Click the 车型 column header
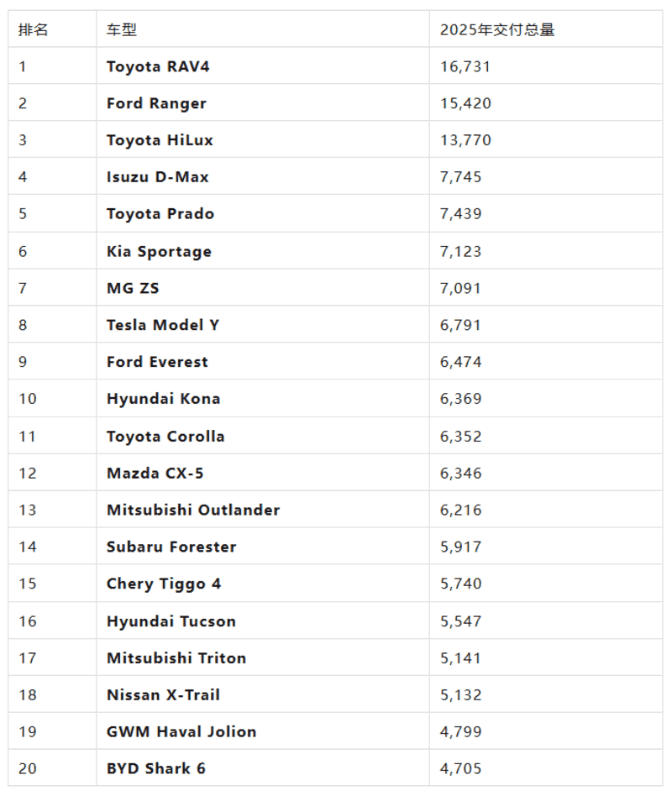This screenshot has width=672, height=796. pos(122,29)
